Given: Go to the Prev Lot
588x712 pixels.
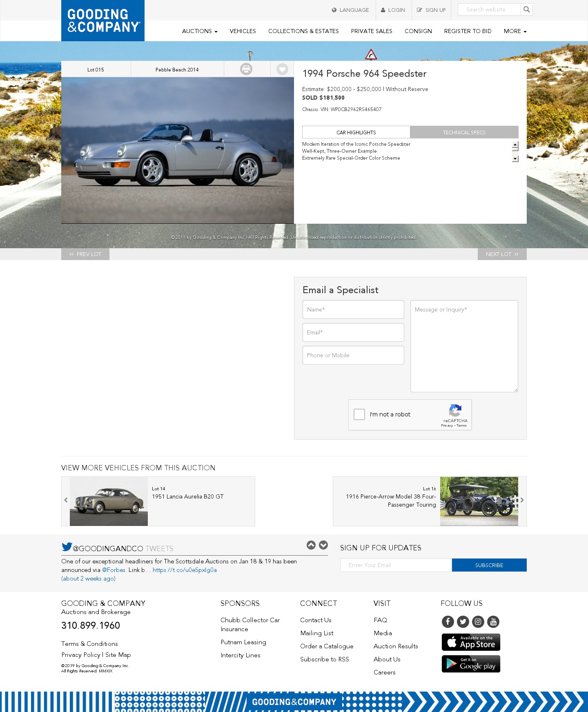Looking at the screenshot, I should pos(85,254).
